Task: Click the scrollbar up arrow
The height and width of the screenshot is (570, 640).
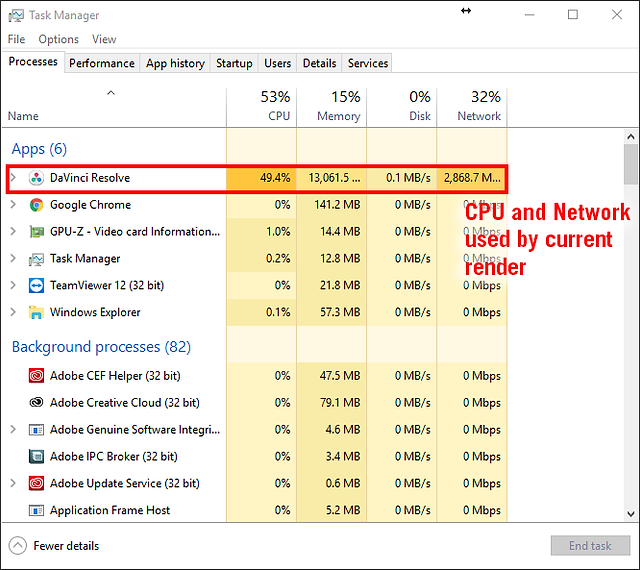Action: click(631, 137)
